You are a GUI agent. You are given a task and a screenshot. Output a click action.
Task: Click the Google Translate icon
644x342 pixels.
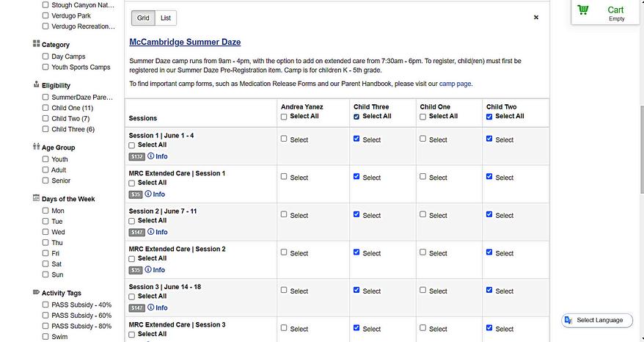(x=568, y=321)
